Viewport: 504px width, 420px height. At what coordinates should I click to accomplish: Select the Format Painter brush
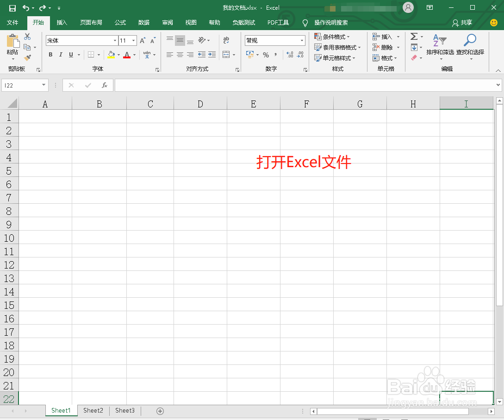pyautogui.click(x=27, y=58)
